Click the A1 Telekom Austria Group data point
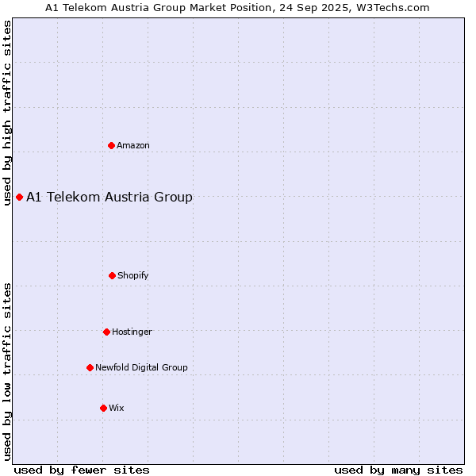The image size is (476, 476). (x=19, y=198)
